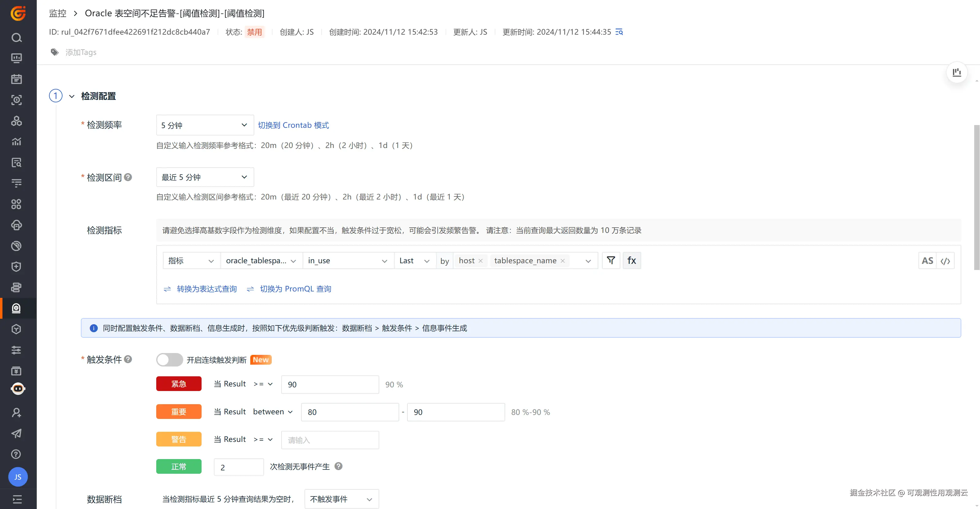Click the 警告 threshold input field
The width and height of the screenshot is (980, 509).
pos(330,440)
